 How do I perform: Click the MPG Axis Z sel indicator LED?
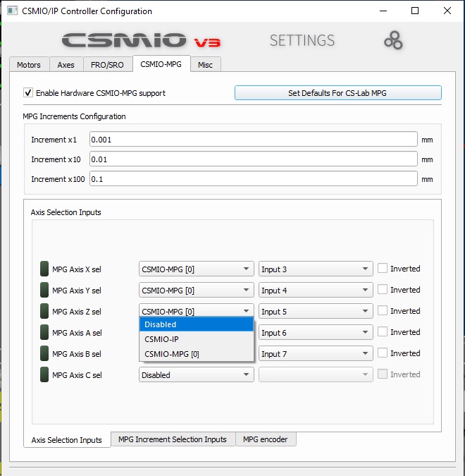pyautogui.click(x=44, y=311)
